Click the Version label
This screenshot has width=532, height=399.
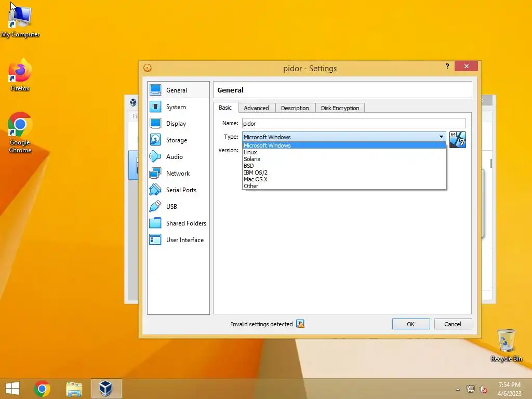pyautogui.click(x=229, y=150)
